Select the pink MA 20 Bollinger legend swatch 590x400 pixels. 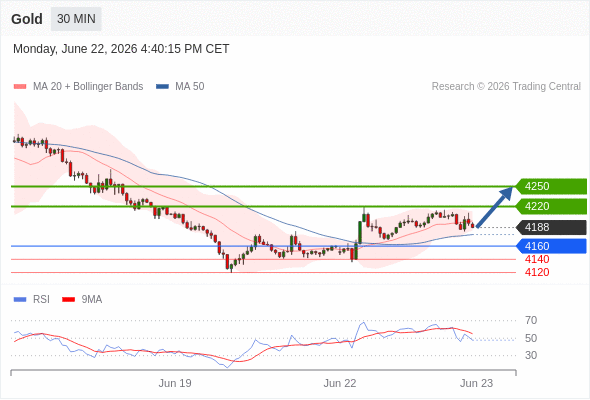20,87
